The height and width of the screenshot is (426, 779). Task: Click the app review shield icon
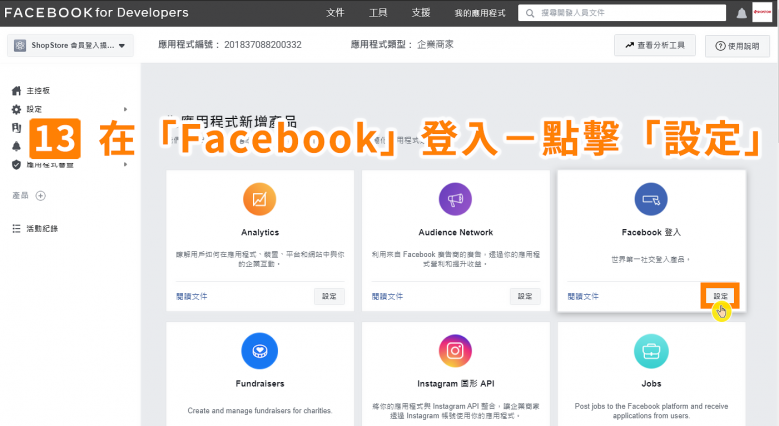(16, 165)
